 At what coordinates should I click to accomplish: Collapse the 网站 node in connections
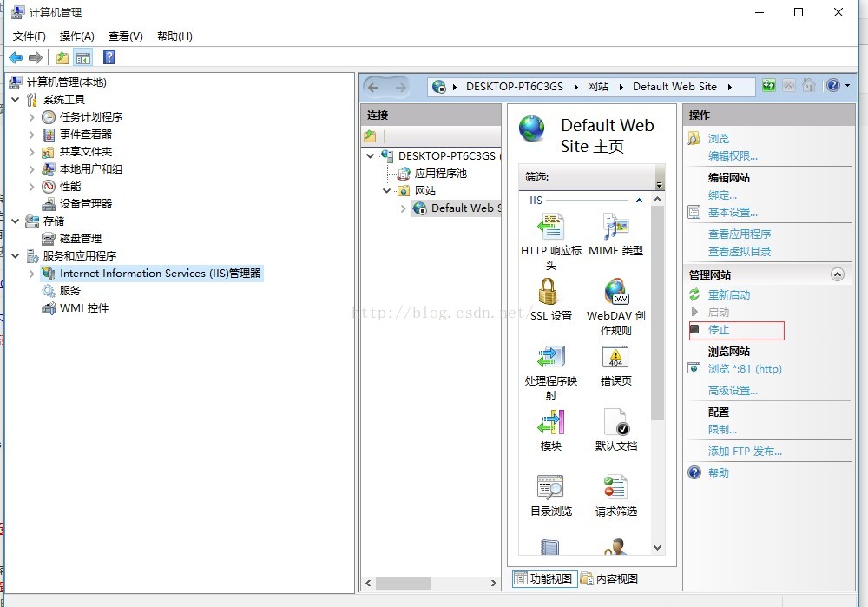point(386,190)
